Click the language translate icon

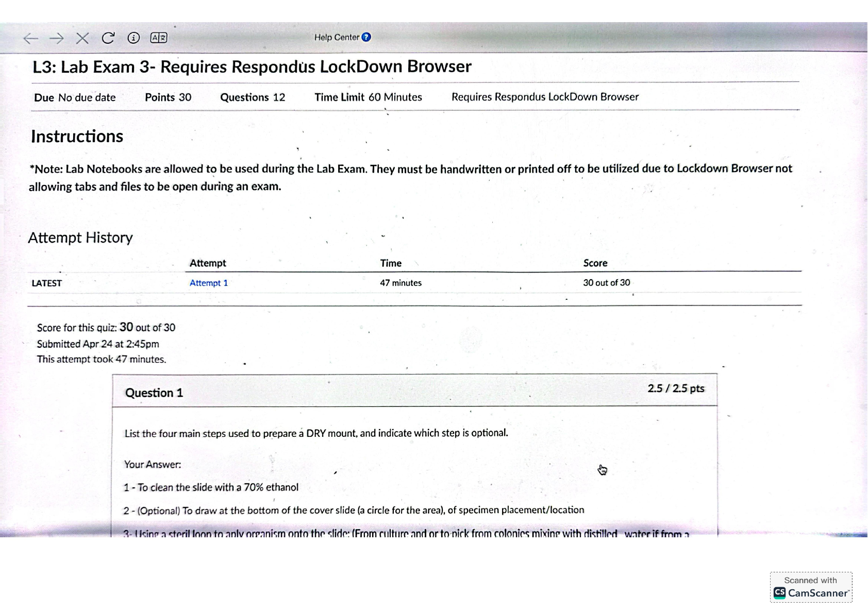(159, 38)
